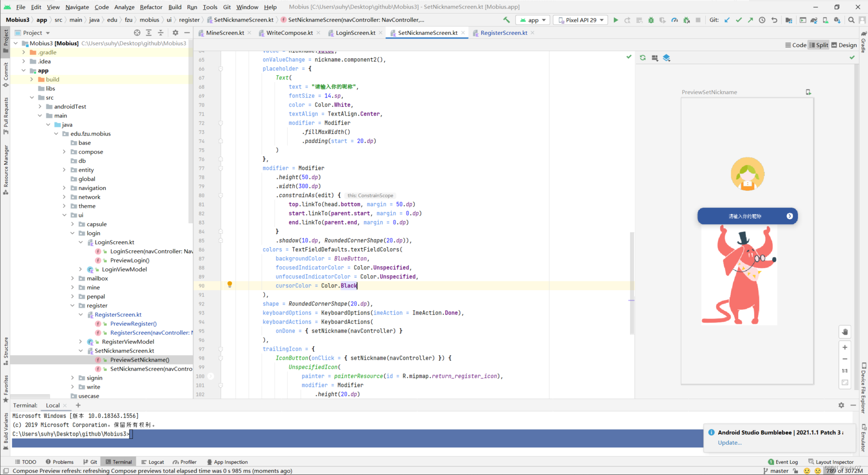The width and height of the screenshot is (868, 475).
Task: Collapse all in Project panel toolbar
Action: 160,33
